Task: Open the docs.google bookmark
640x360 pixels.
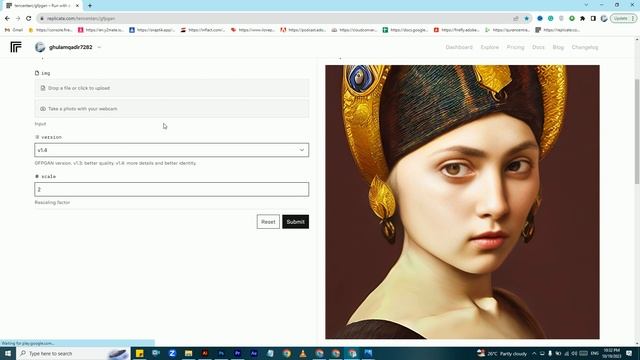Action: tap(405, 30)
